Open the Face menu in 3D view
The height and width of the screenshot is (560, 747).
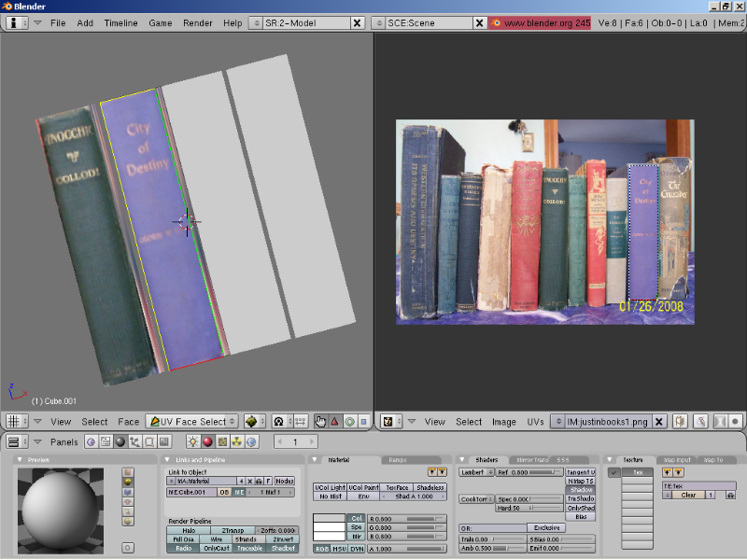tap(129, 422)
